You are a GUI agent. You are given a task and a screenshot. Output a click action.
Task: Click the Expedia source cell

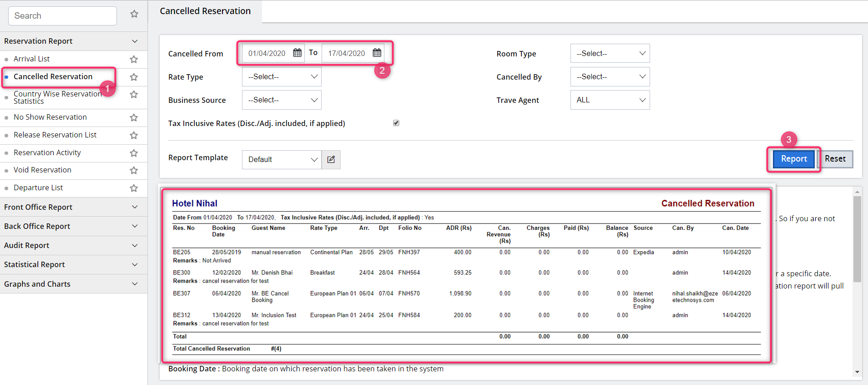point(643,252)
